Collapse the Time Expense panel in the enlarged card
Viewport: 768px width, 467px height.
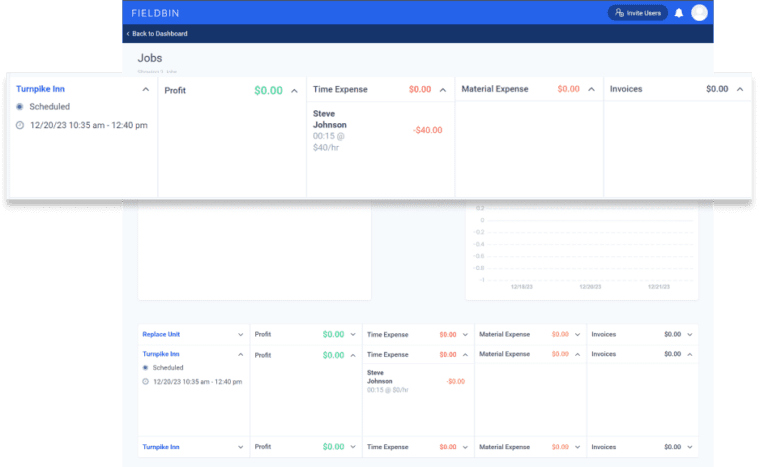click(442, 89)
